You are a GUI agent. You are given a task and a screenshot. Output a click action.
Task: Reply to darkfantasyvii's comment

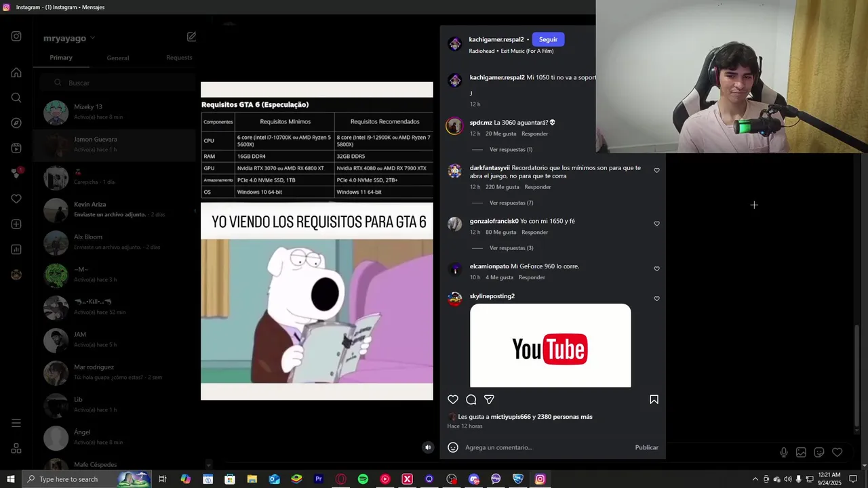coord(538,187)
